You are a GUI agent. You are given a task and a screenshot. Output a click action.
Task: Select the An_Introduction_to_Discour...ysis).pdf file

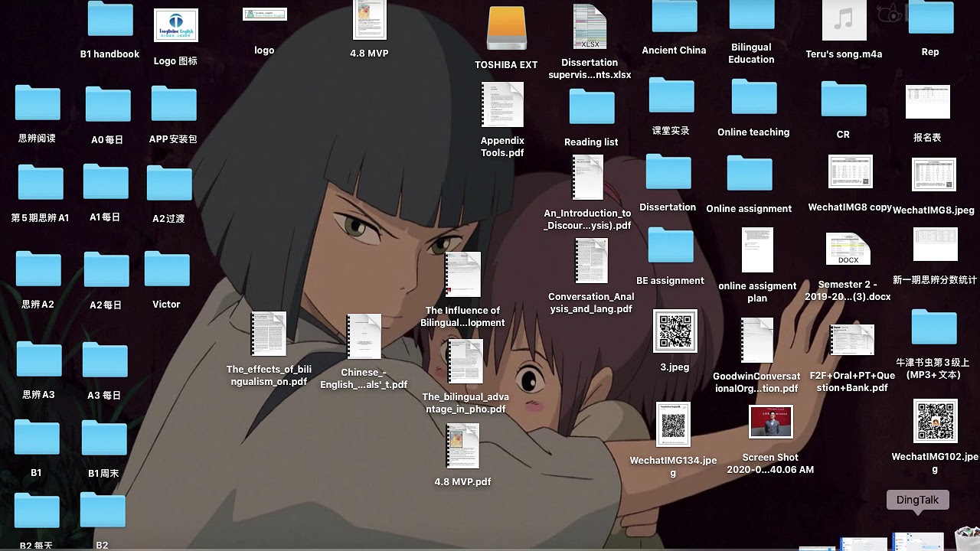tap(588, 178)
